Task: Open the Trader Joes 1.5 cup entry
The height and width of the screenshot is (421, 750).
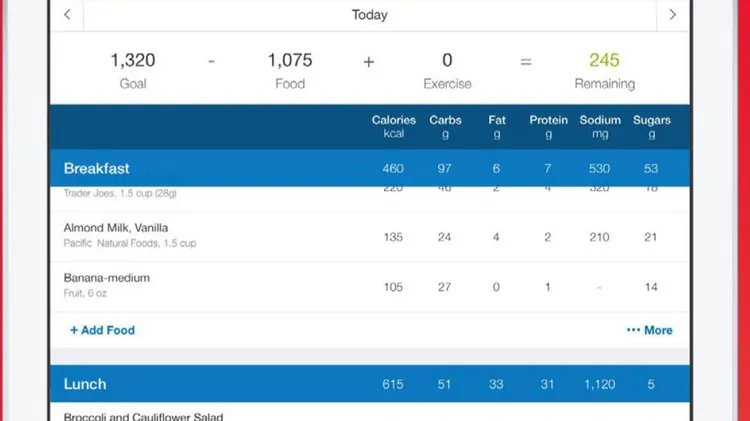Action: (x=370, y=198)
